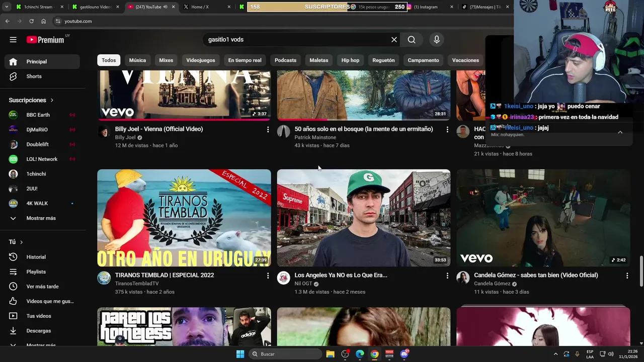Switch to the '(1) Instagram' tab
The image size is (644, 362).
click(x=430, y=7)
